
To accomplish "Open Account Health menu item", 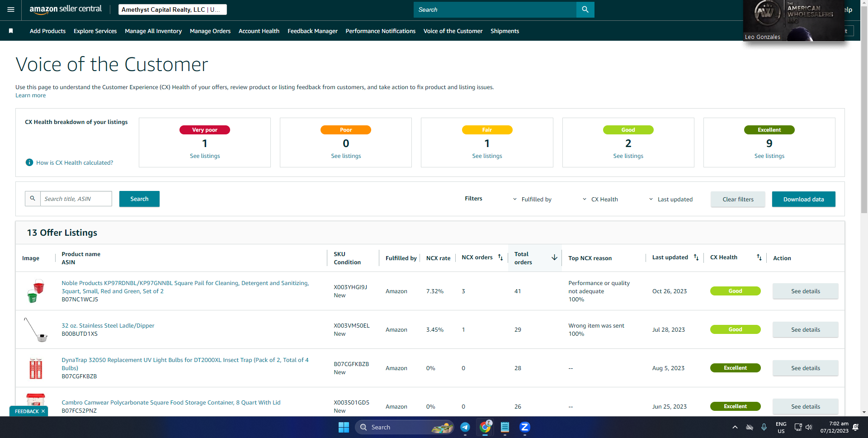I will point(259,31).
